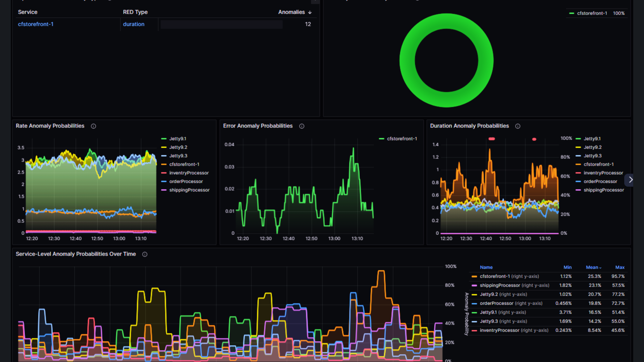Toggle cfstorefront-1 series in Error Anomaly legend
Image resolution: width=644 pixels, height=362 pixels.
(x=402, y=139)
